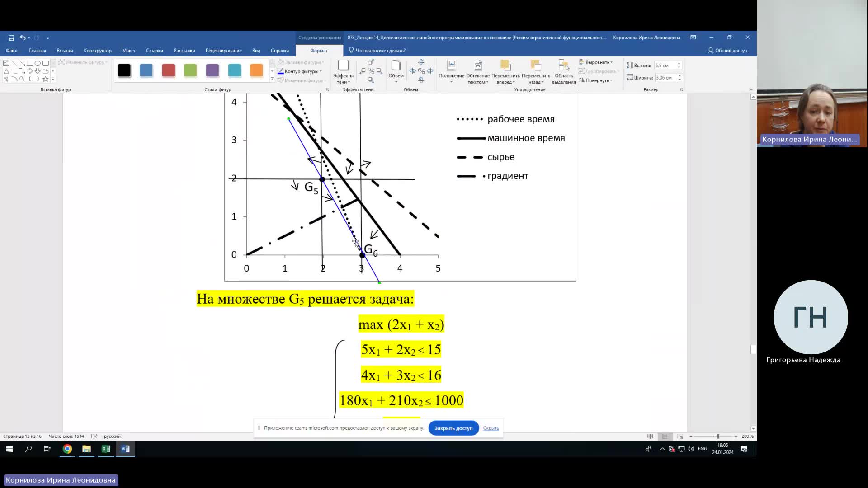Open the Position (Положение) gallery

(451, 71)
